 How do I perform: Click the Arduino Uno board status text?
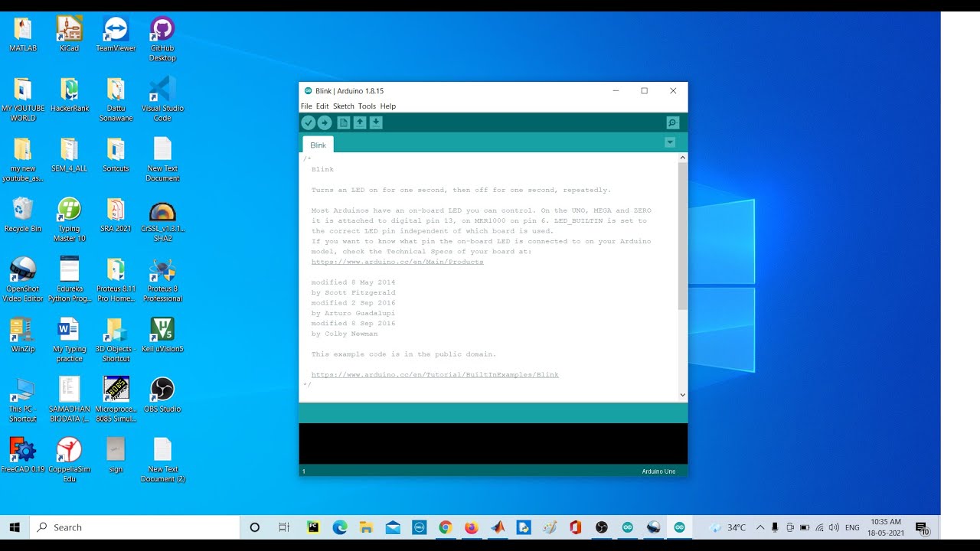point(658,471)
